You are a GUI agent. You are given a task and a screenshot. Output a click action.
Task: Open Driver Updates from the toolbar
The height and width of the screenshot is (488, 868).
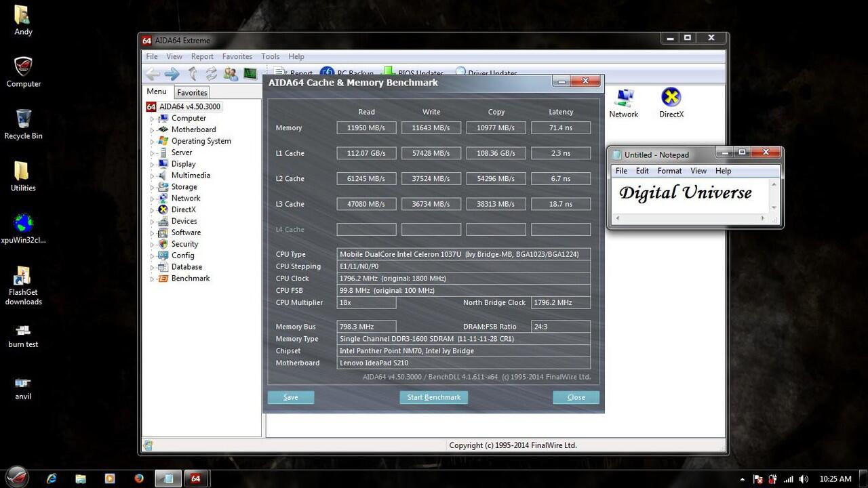click(x=486, y=73)
